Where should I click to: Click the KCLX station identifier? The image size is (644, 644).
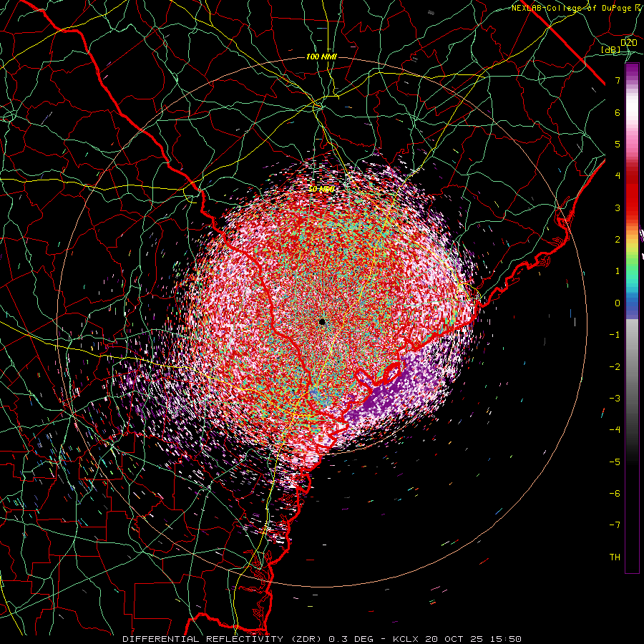tap(407, 639)
